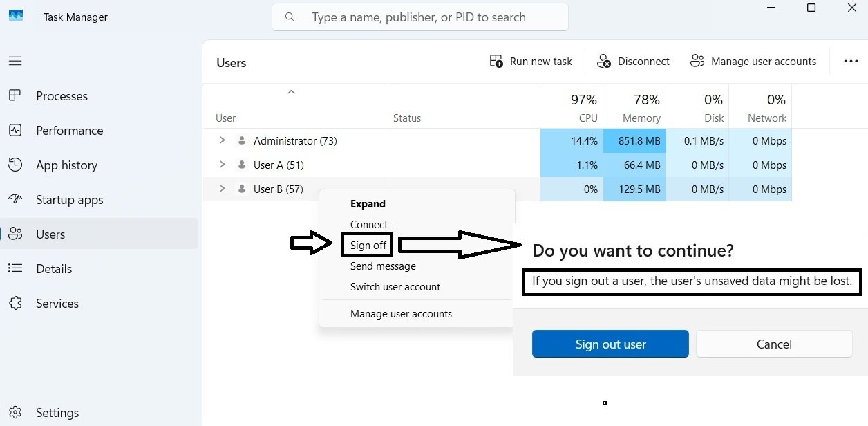Image resolution: width=868 pixels, height=426 pixels.
Task: Click the Processes sidebar icon
Action: click(x=15, y=95)
